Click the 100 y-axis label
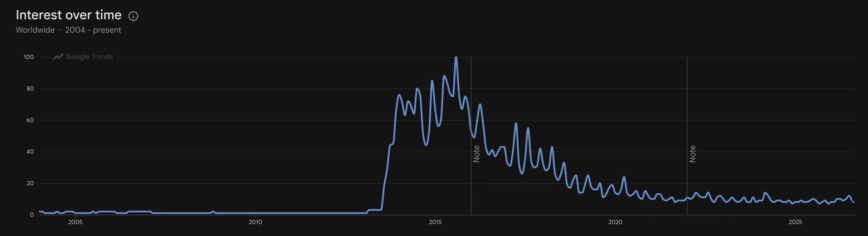This screenshot has width=868, height=236. click(29, 57)
